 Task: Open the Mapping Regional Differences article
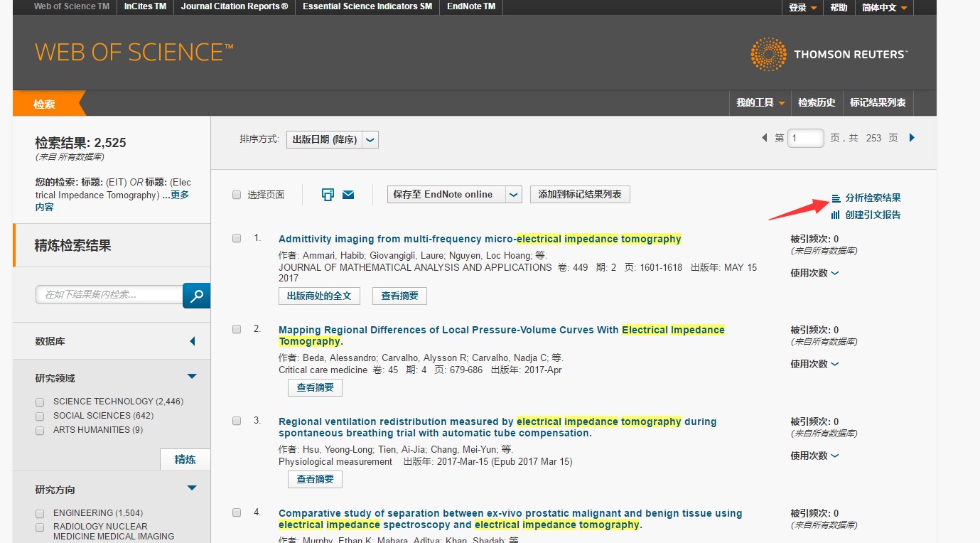point(502,335)
